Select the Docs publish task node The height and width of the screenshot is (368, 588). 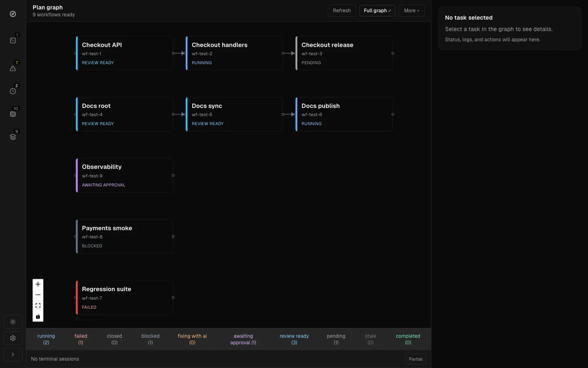click(344, 114)
